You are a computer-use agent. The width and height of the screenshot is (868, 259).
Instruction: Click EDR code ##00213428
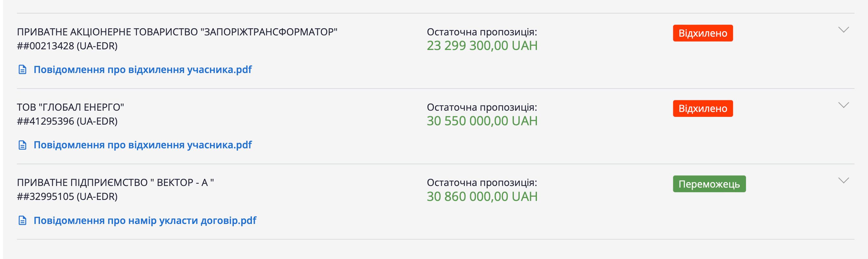coord(67,46)
